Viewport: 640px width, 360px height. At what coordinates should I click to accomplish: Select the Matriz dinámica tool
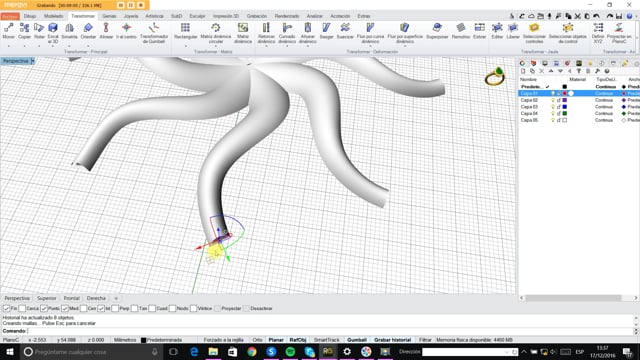click(243, 33)
